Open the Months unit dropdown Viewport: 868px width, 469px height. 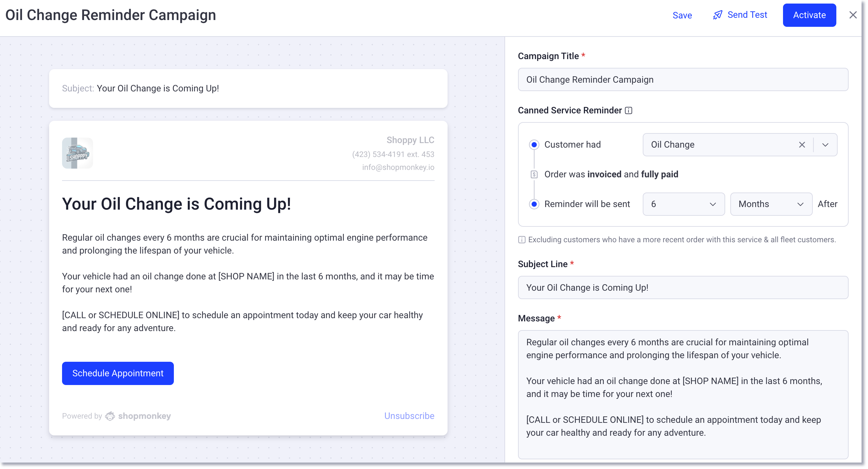(x=771, y=204)
